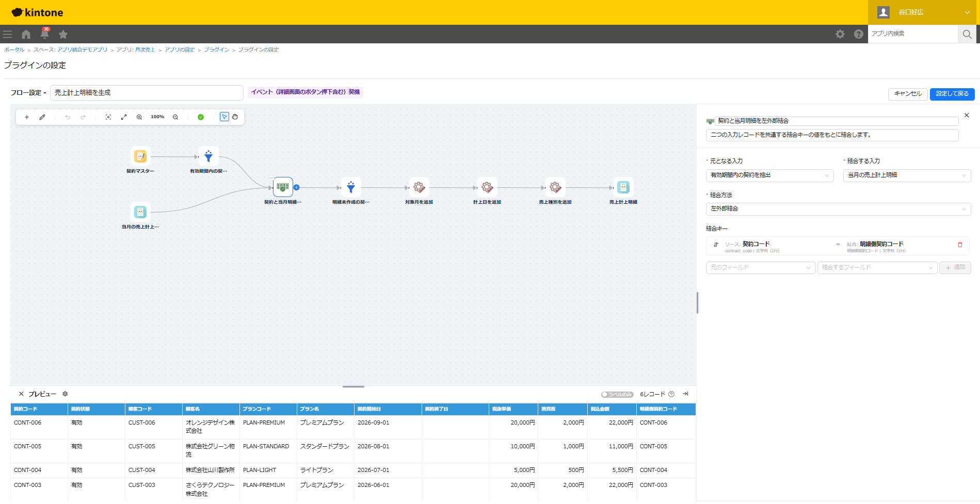Close the preview panel
Viewport: 980px width, 504px height.
pyautogui.click(x=21, y=394)
